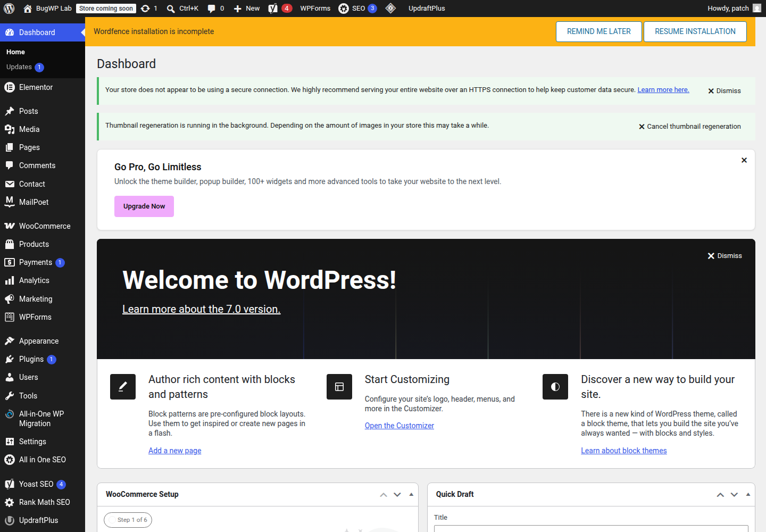Move Quick Draft widget up
The image size is (766, 532).
pos(720,495)
